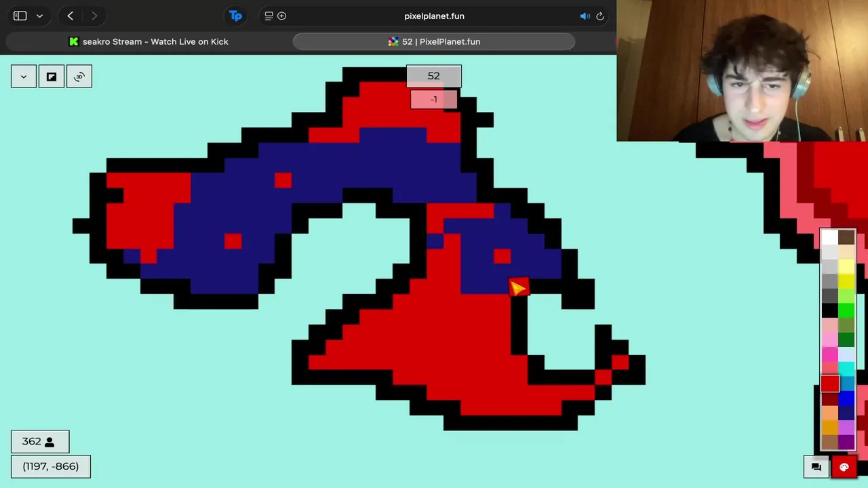The width and height of the screenshot is (868, 488).
Task: Switch to the 3D globe view
Action: [x=79, y=77]
